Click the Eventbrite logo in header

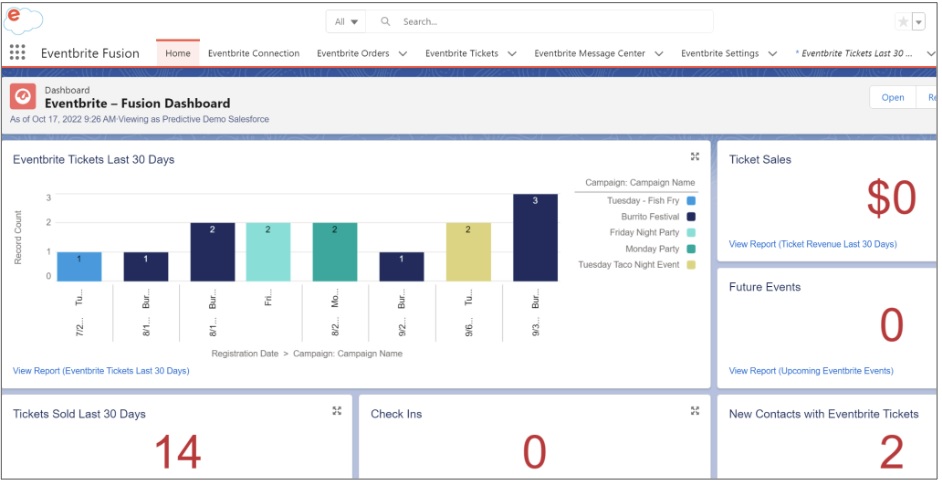[23, 19]
